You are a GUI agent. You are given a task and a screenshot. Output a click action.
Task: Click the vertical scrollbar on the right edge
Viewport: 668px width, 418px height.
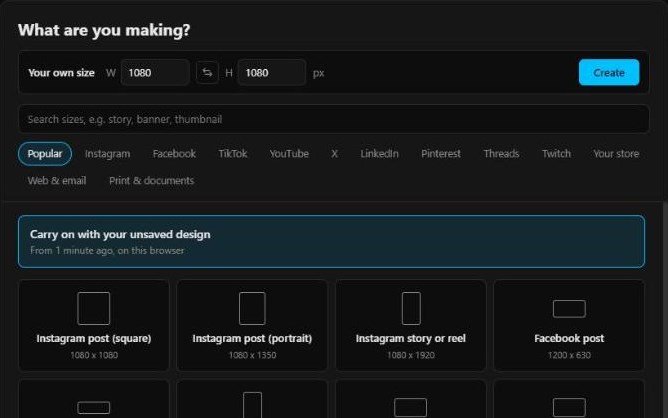(x=665, y=309)
